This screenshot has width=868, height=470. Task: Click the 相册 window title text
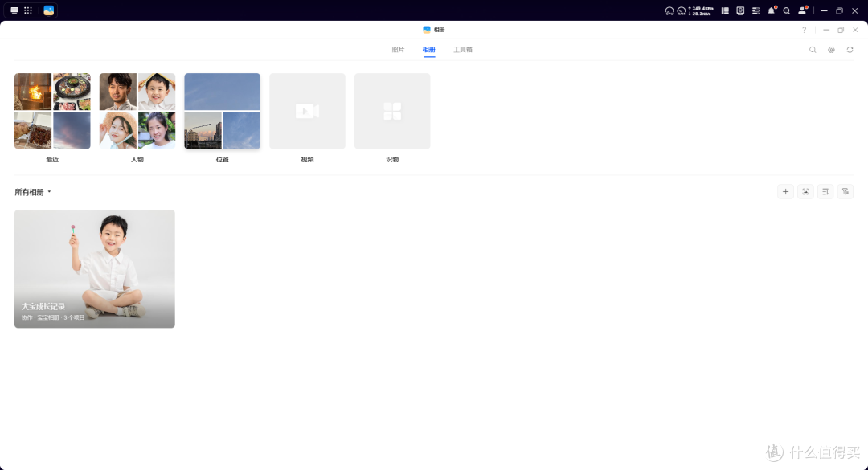point(440,30)
